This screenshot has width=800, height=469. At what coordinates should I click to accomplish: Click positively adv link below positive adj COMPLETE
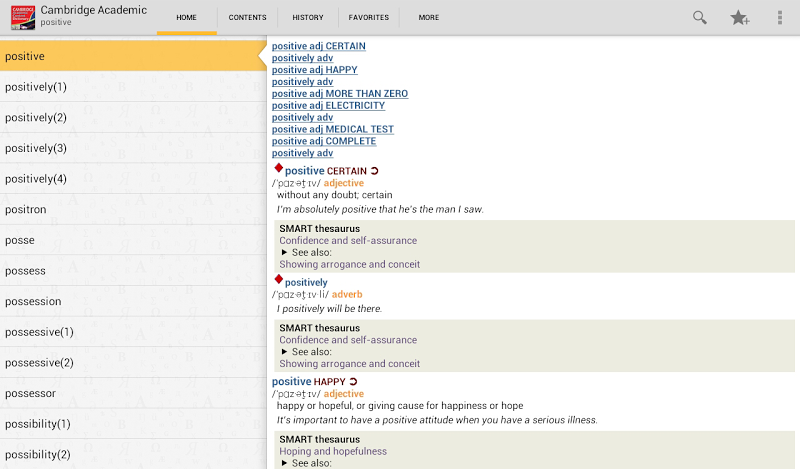coord(302,154)
